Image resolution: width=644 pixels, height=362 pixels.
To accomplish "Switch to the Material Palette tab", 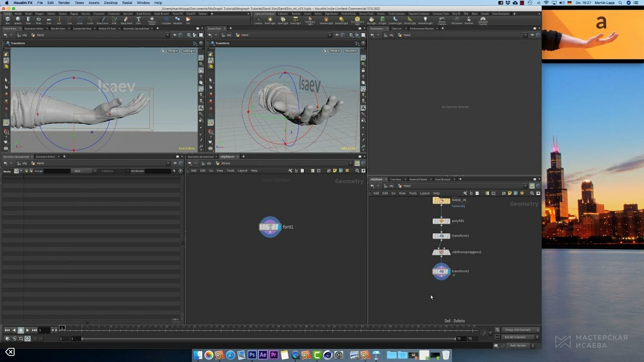I will pos(418,179).
